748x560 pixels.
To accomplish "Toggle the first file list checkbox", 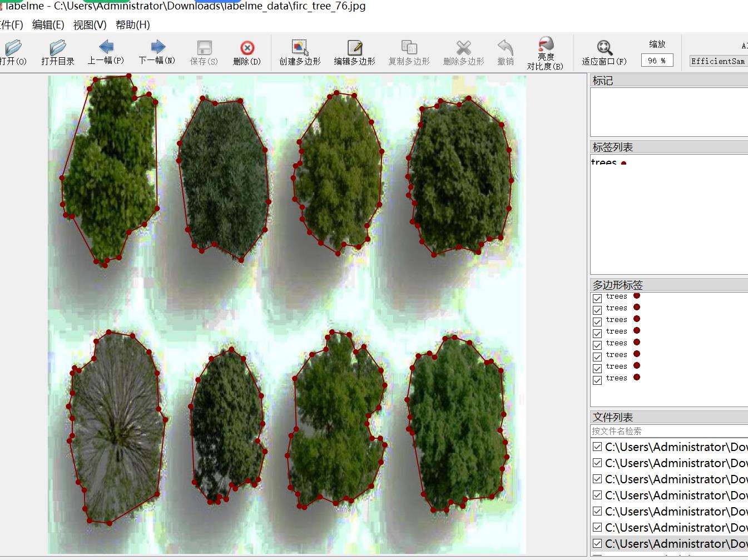I will coord(597,447).
